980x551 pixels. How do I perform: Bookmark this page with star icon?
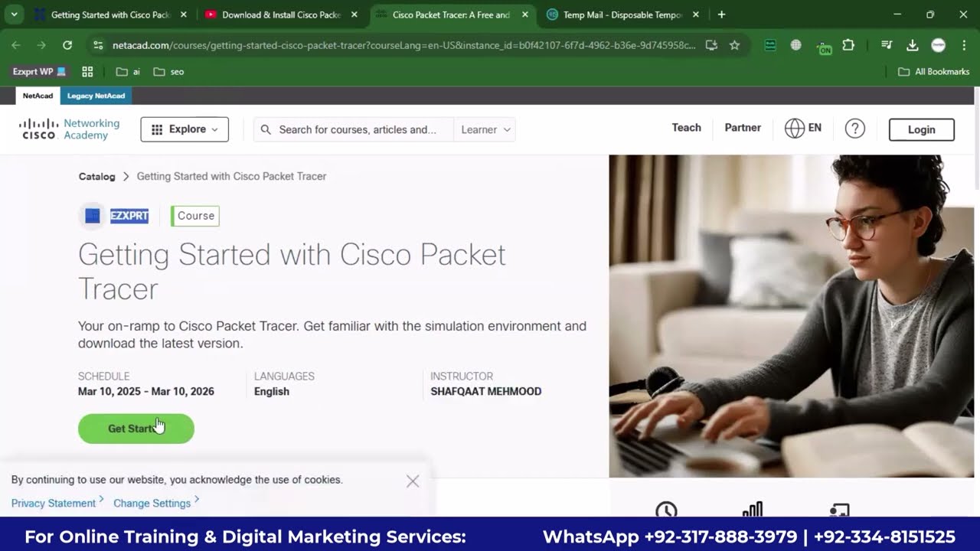tap(735, 45)
